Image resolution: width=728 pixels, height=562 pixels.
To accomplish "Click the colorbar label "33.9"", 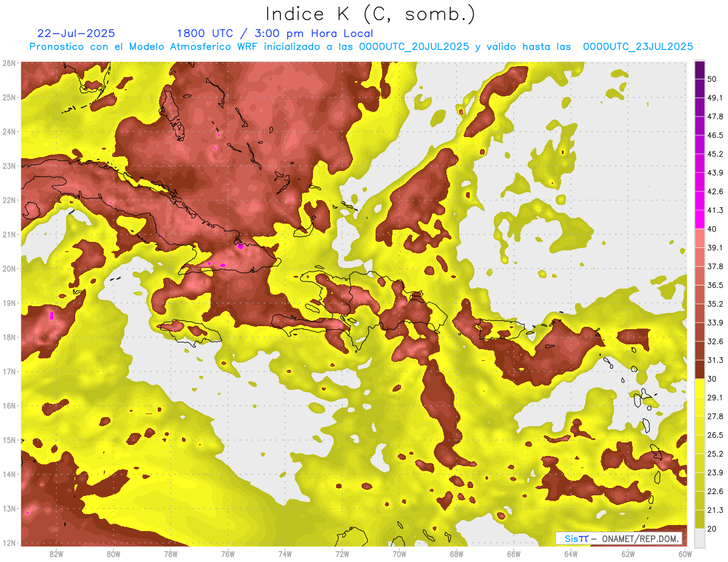I will 715,323.
